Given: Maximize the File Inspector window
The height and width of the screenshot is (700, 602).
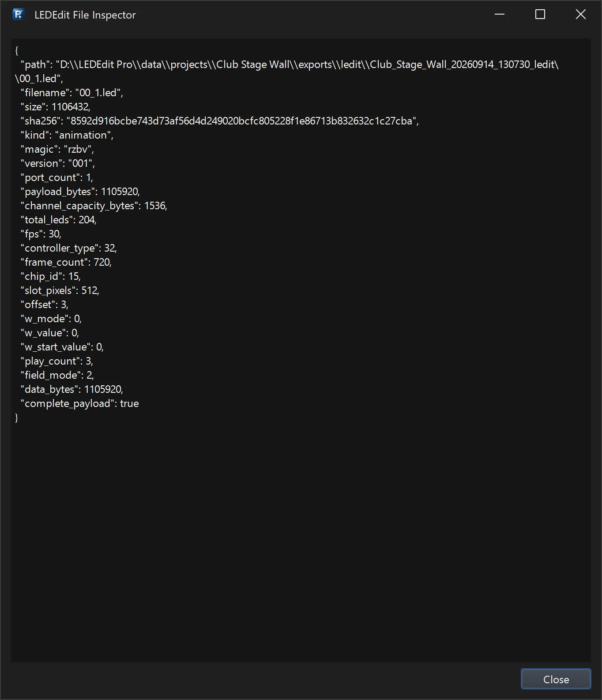Looking at the screenshot, I should pyautogui.click(x=540, y=15).
